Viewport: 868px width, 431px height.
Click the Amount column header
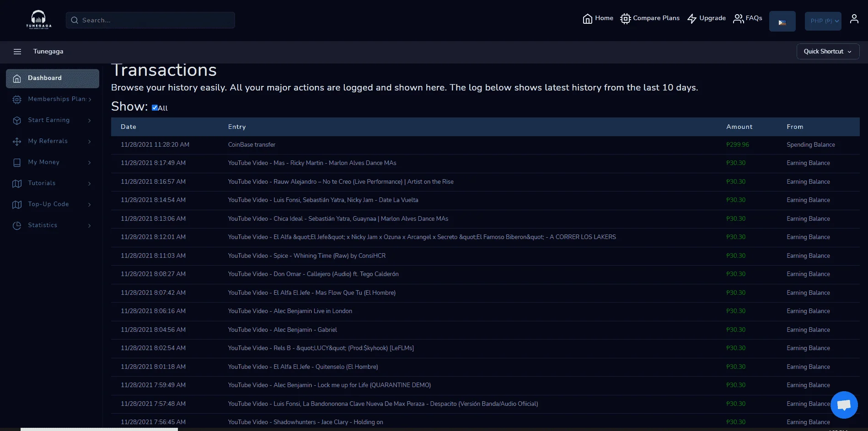tap(739, 127)
